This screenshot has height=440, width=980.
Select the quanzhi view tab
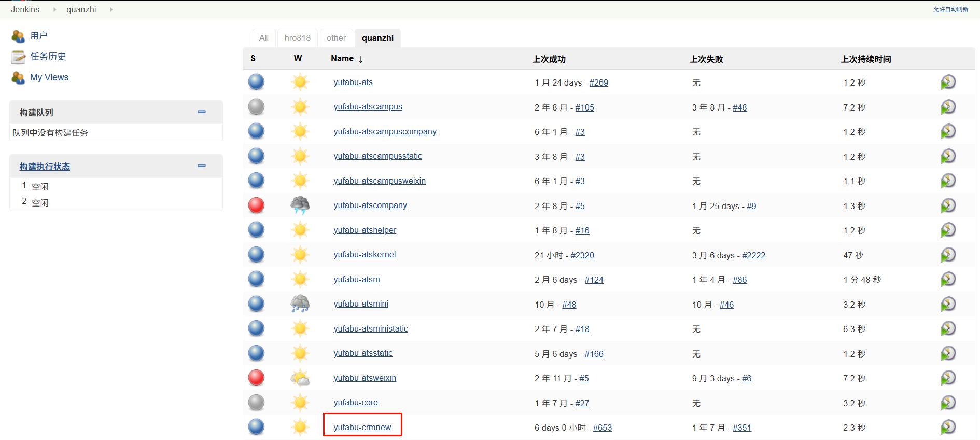(377, 38)
